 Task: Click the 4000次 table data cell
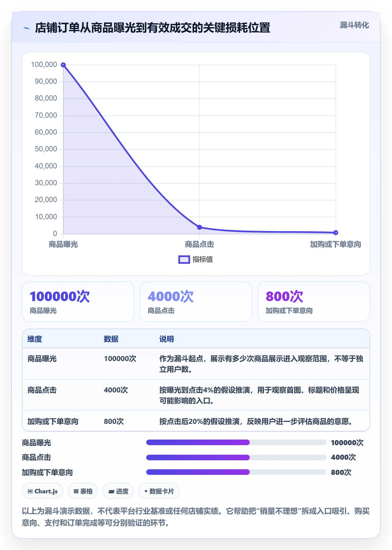116,390
